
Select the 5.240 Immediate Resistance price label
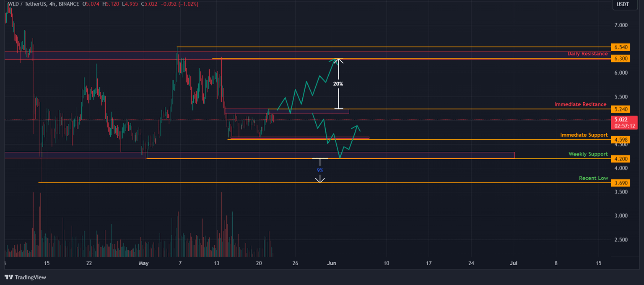620,109
